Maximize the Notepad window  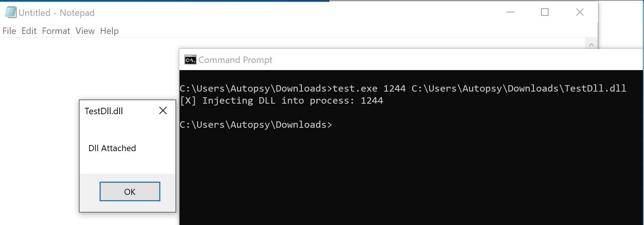[x=544, y=12]
